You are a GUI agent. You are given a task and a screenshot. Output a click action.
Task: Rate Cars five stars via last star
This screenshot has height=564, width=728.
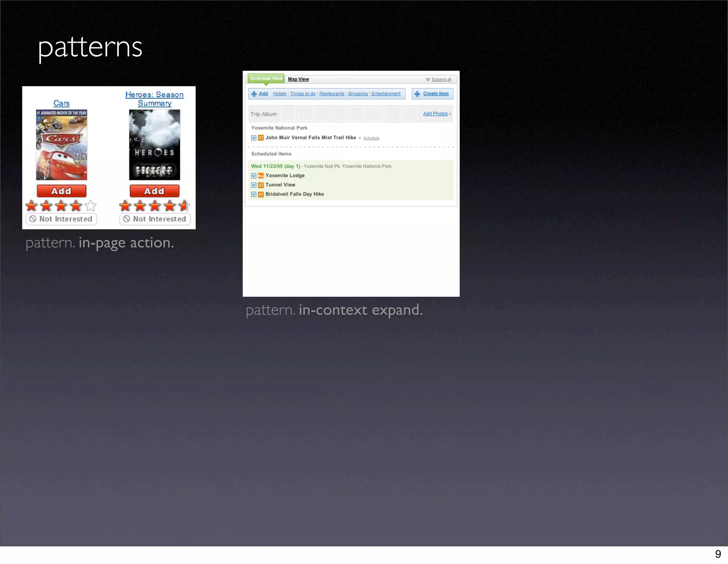(x=91, y=206)
